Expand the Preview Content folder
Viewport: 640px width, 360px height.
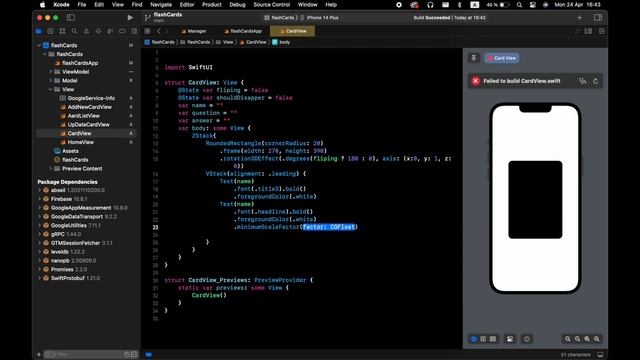(x=51, y=169)
